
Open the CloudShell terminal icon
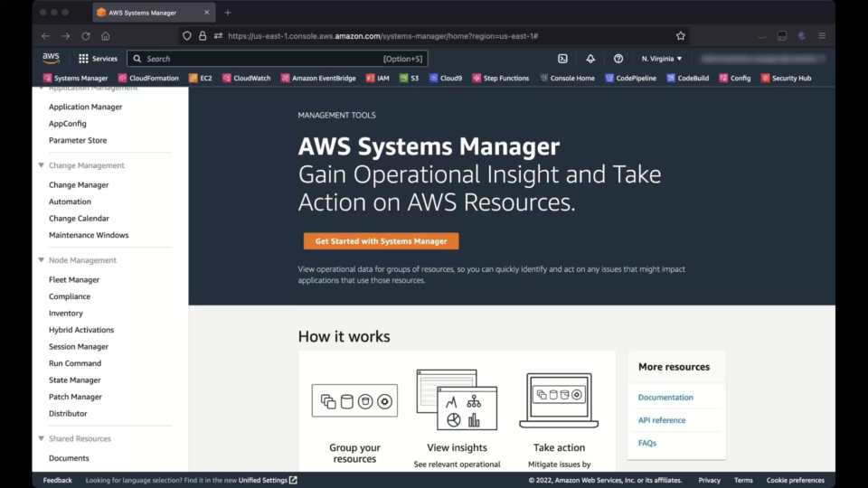(x=562, y=59)
